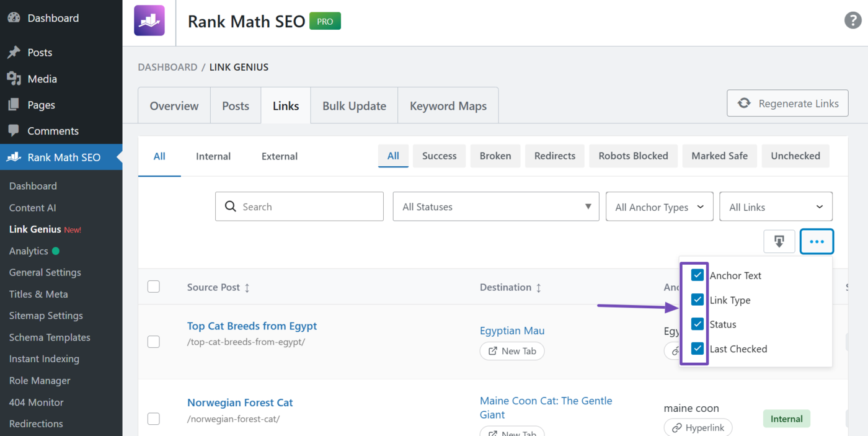Image resolution: width=868 pixels, height=436 pixels.
Task: Open the Norwegian Forest Cat post link
Action: coord(240,403)
